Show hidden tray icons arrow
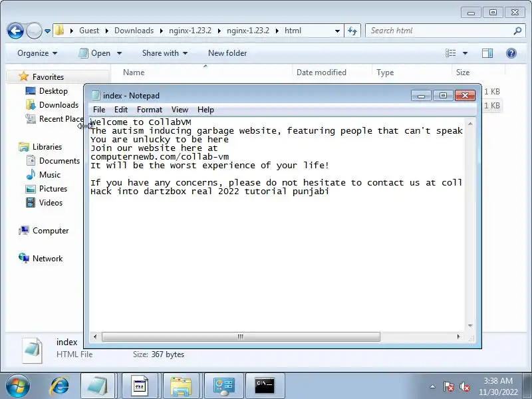The height and width of the screenshot is (399, 532). pos(433,386)
